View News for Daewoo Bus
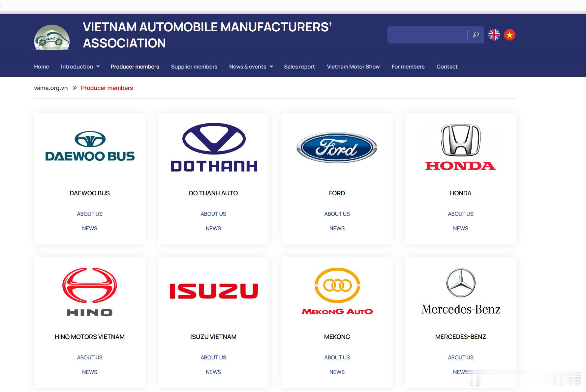The image size is (586, 392). [x=90, y=228]
